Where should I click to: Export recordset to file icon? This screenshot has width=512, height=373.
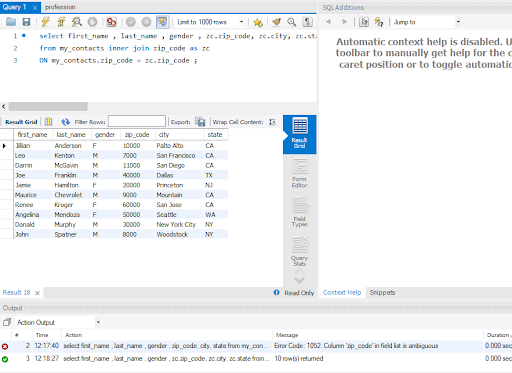[x=200, y=122]
